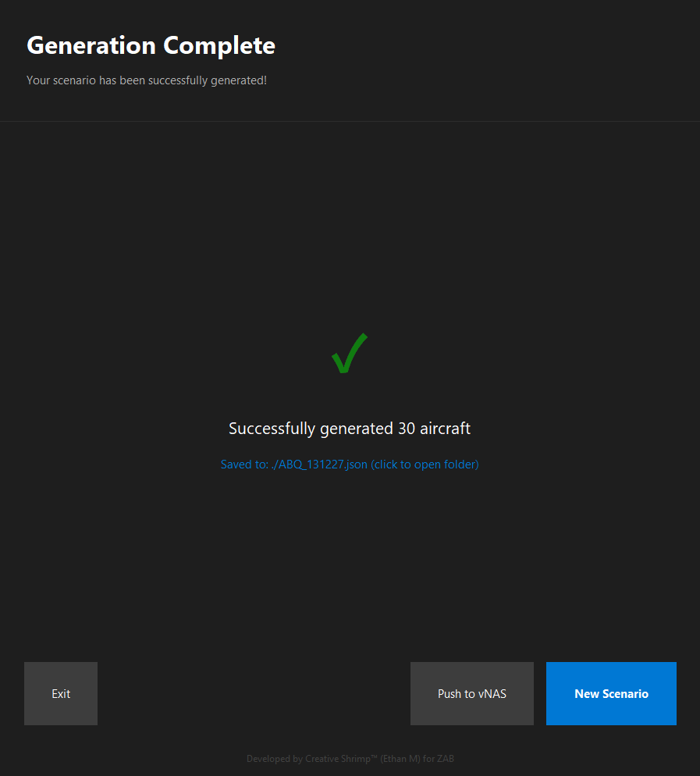Click the Generation Complete heading

click(151, 45)
